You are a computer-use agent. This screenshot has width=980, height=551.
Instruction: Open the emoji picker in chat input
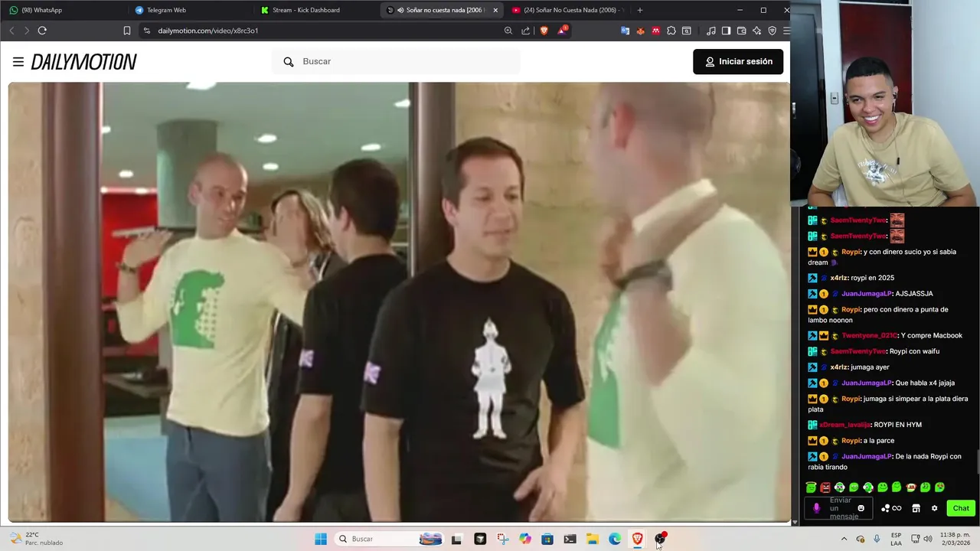(861, 508)
